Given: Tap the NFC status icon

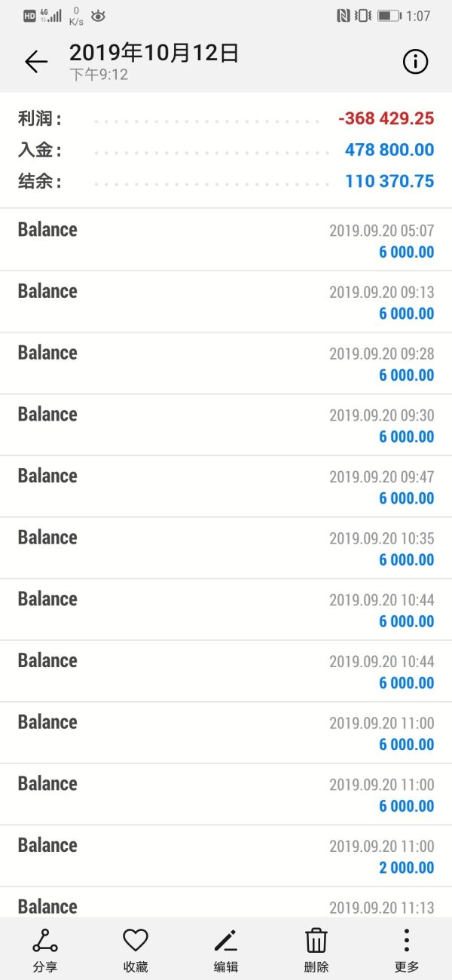Looking at the screenshot, I should point(344,16).
